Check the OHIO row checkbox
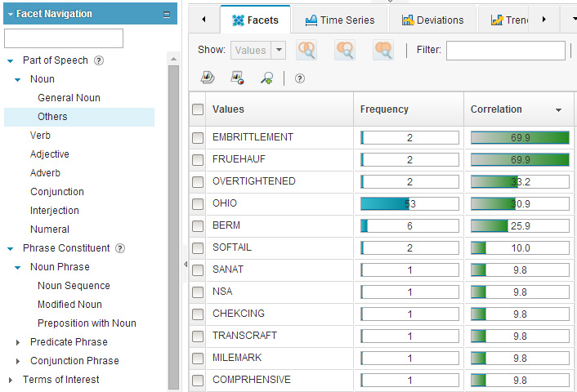Screen dimensions: 577x392 198,204
